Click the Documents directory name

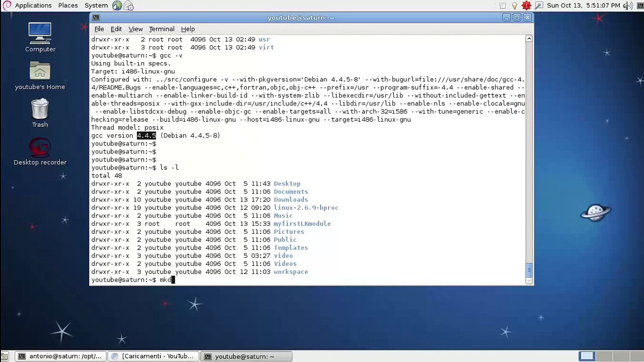(x=291, y=192)
